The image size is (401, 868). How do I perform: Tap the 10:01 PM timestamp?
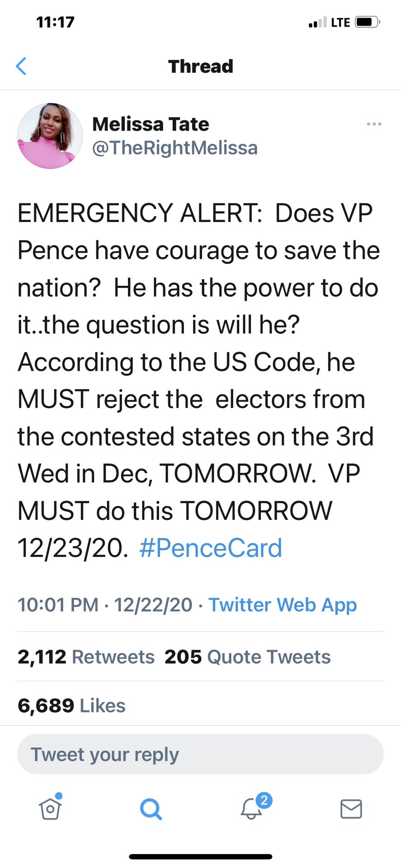tap(57, 604)
